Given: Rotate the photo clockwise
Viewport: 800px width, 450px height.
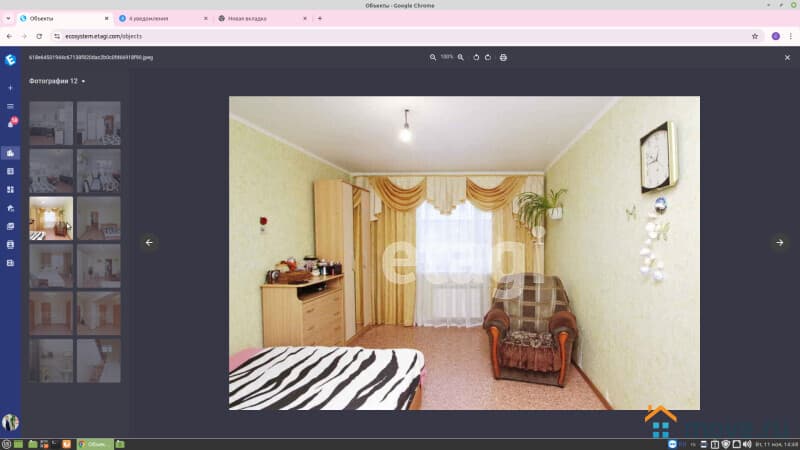Looking at the screenshot, I should tap(488, 57).
